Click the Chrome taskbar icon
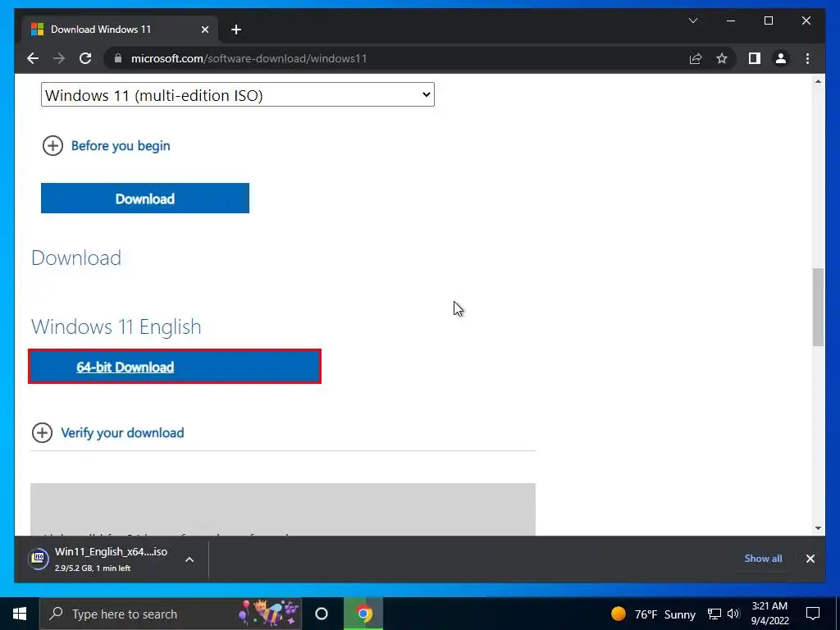This screenshot has width=840, height=630. (x=363, y=614)
